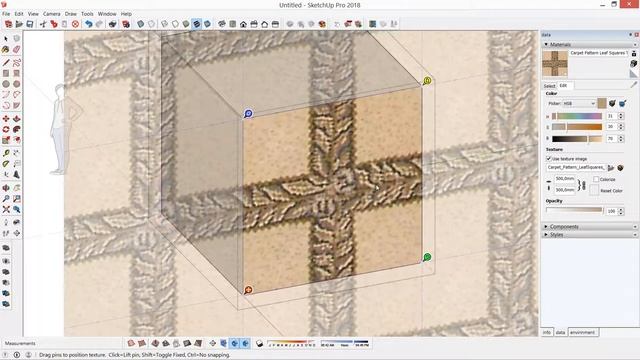Open the File menu

(x=6, y=13)
